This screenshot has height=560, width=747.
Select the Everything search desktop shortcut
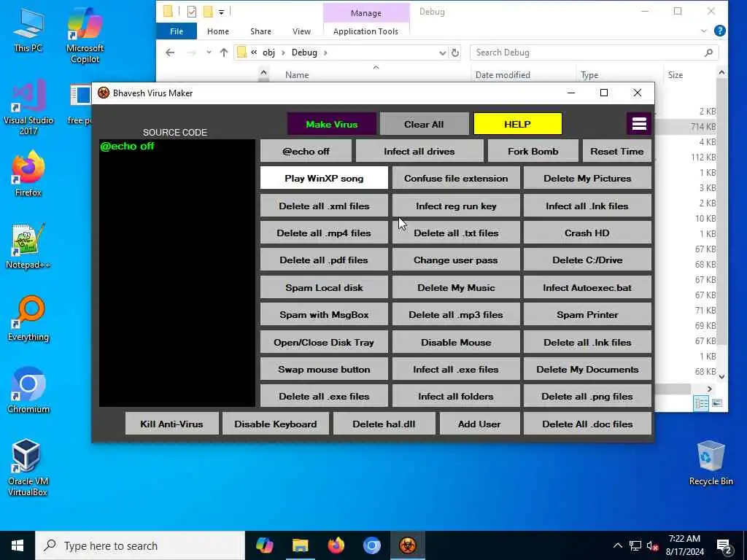28,319
